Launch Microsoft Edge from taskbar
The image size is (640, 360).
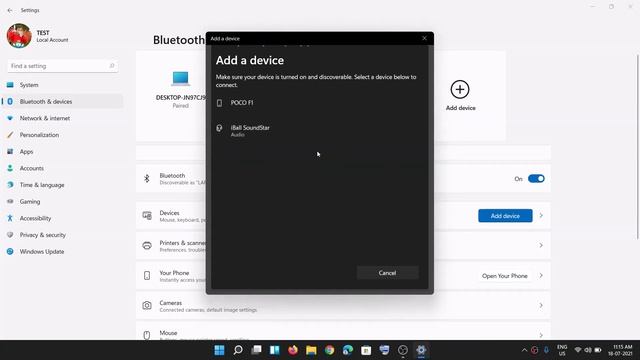coord(348,350)
